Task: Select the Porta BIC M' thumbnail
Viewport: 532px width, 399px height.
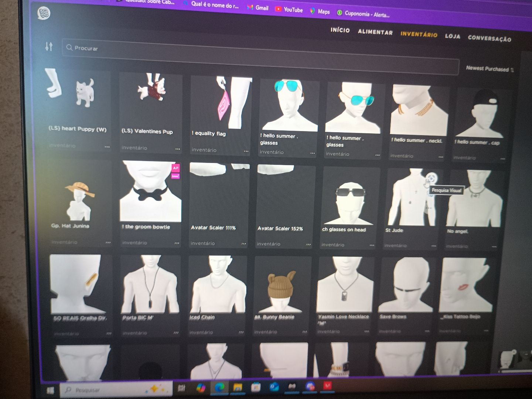Action: tap(150, 284)
